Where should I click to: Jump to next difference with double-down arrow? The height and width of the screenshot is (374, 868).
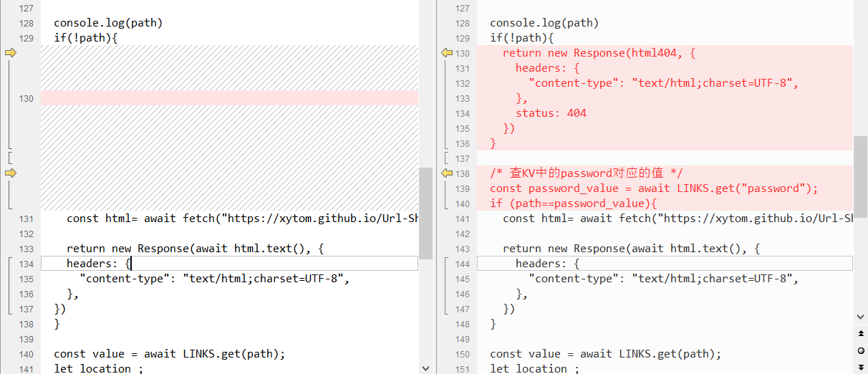[860, 365]
